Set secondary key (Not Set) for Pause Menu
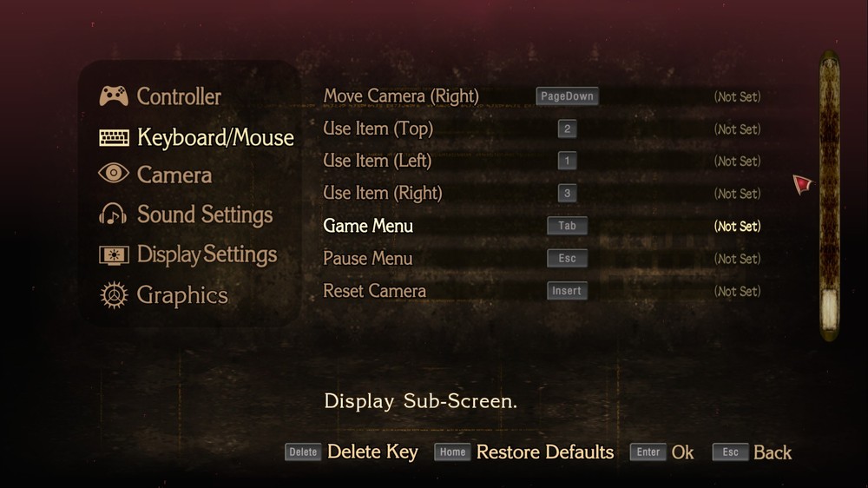This screenshot has width=868, height=488. (x=737, y=259)
